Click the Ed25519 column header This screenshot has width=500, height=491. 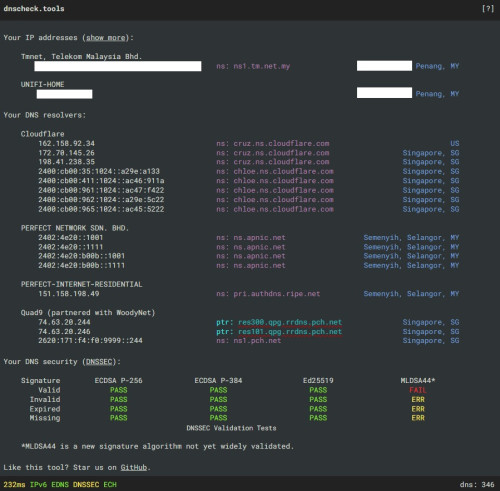(318, 380)
